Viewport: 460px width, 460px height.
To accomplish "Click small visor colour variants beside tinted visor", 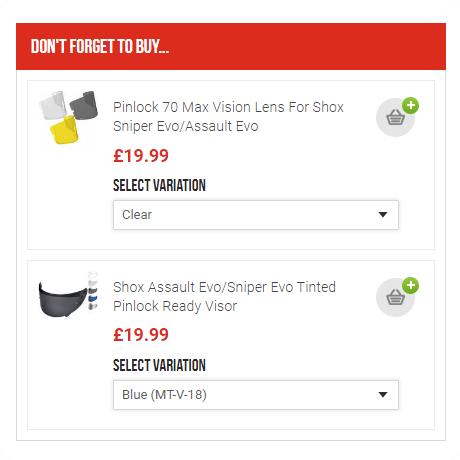I will [93, 291].
